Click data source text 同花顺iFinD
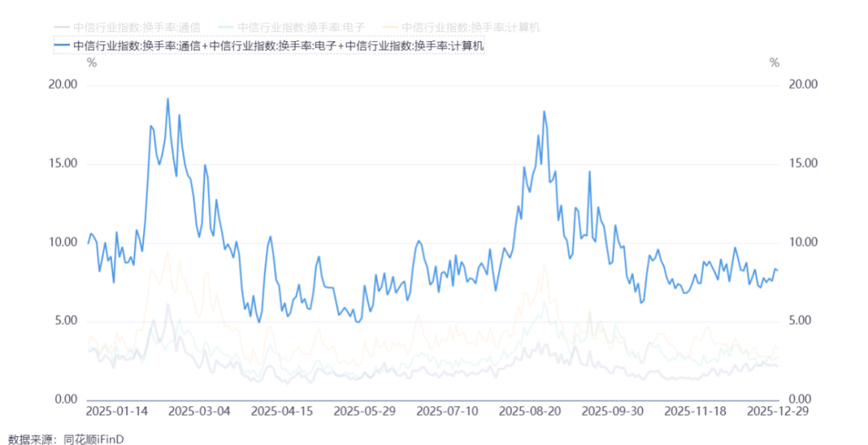The width and height of the screenshot is (868, 445). [x=93, y=439]
